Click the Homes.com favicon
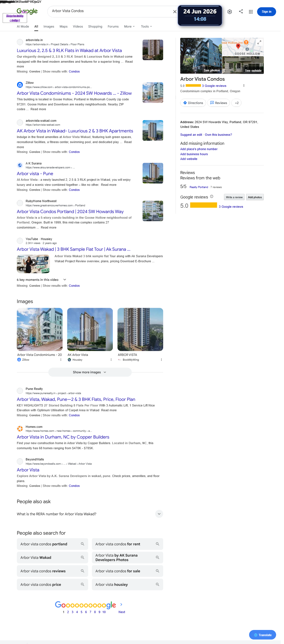 coord(20,429)
